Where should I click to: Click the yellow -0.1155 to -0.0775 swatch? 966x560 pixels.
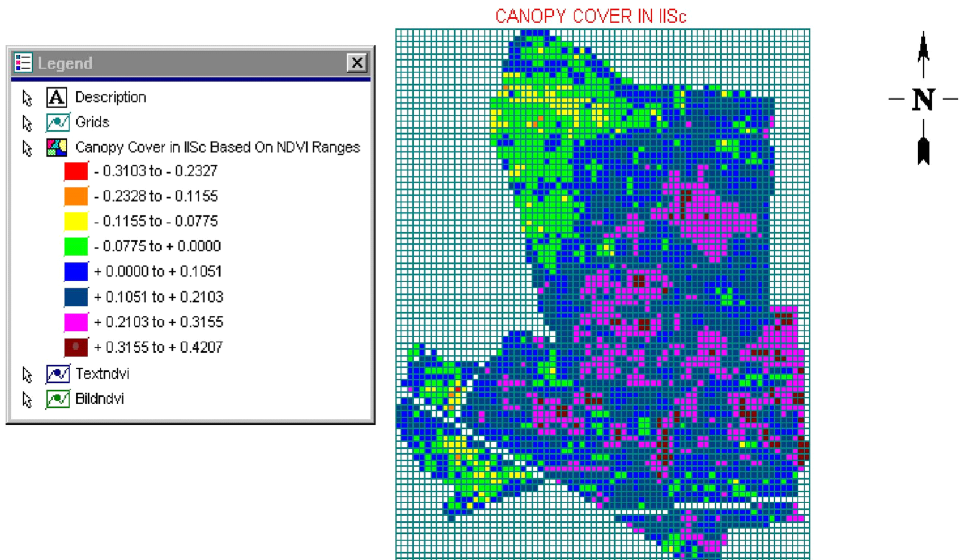click(76, 222)
